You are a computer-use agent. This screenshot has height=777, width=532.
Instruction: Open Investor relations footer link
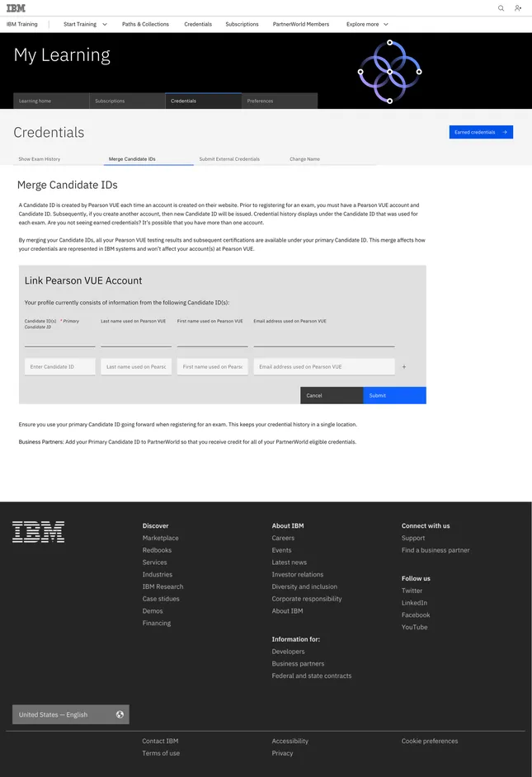297,574
